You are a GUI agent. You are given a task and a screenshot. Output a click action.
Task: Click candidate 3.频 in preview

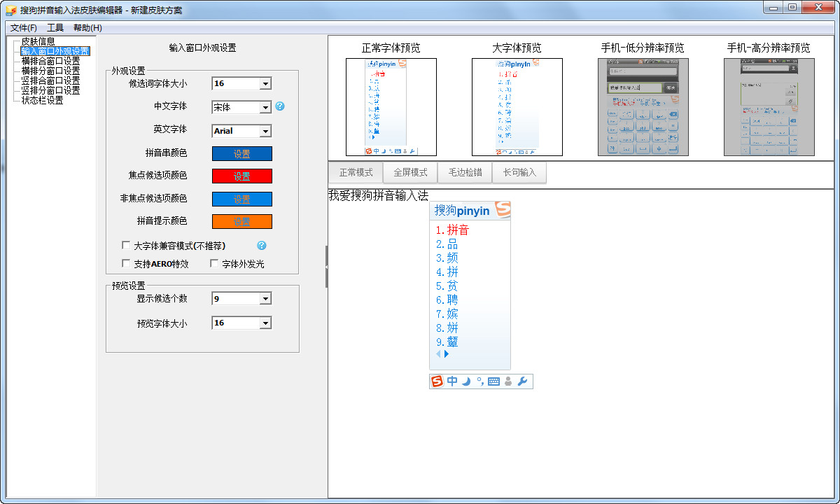tap(447, 258)
